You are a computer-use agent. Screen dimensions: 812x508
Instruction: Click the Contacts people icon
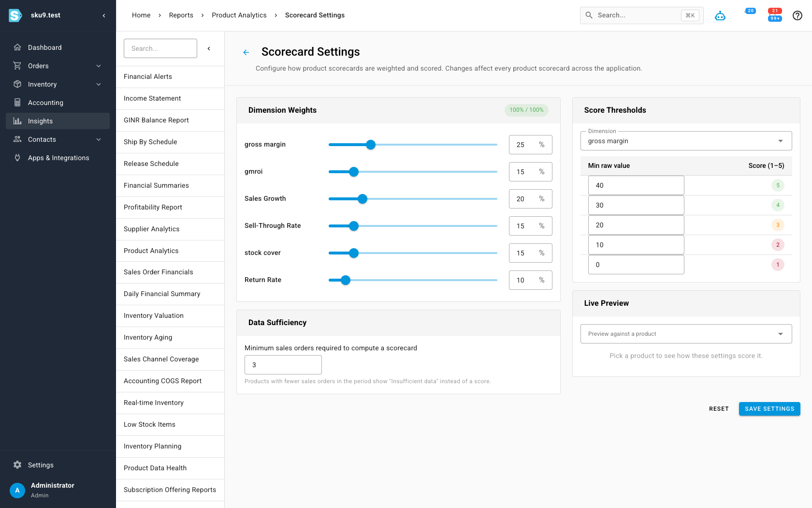(17, 139)
